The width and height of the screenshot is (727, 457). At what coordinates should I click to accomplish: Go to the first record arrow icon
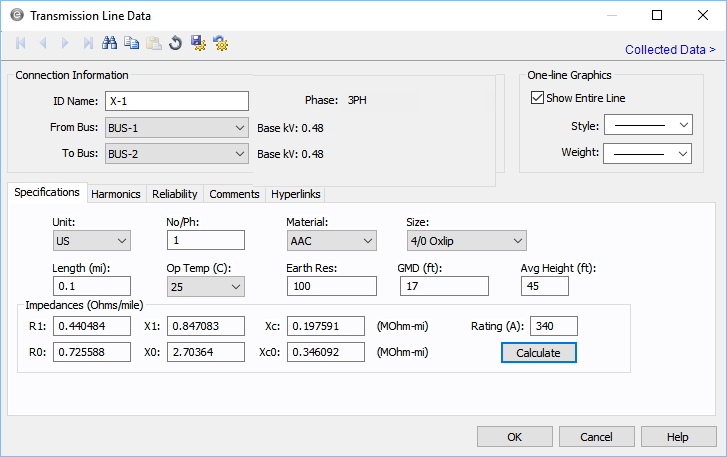point(21,43)
